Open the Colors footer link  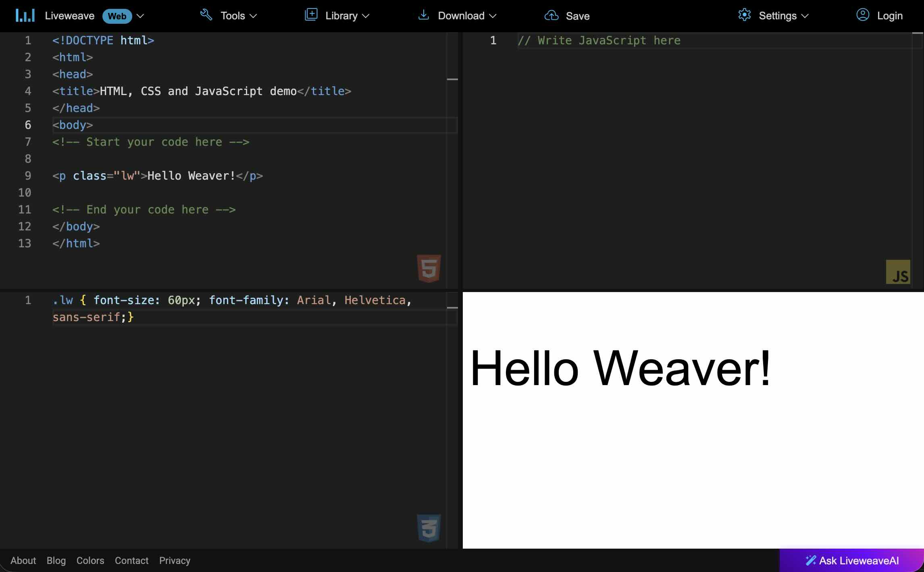tap(90, 560)
